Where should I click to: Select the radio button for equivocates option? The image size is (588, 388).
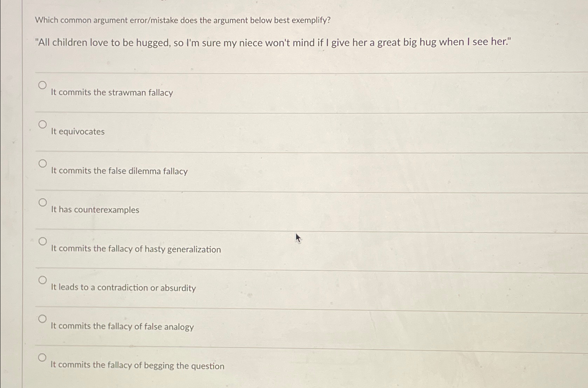[43, 124]
